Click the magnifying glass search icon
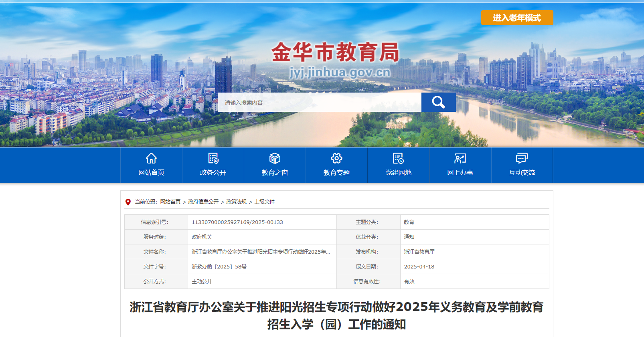The image size is (644, 337). [x=438, y=102]
